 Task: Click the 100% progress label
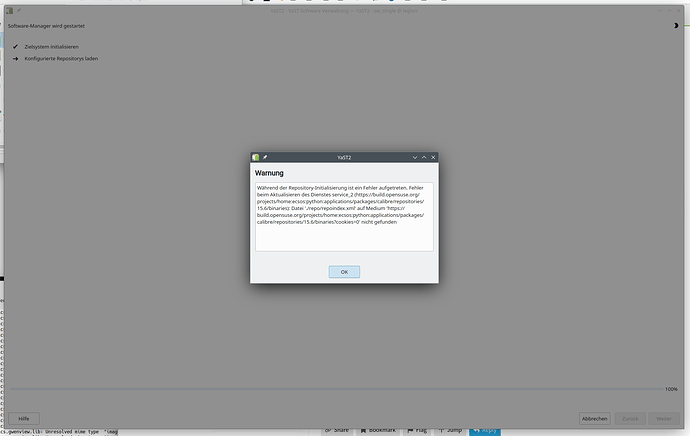click(671, 389)
